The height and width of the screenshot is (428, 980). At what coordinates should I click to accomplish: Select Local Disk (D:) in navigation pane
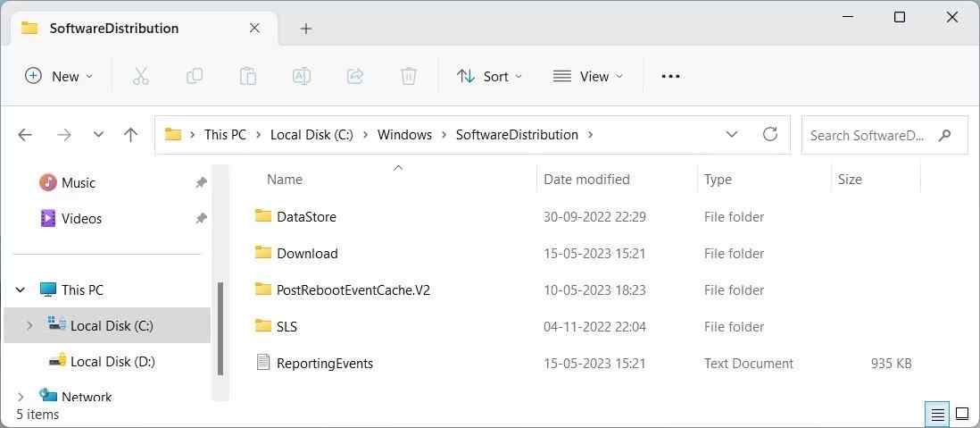click(x=112, y=361)
